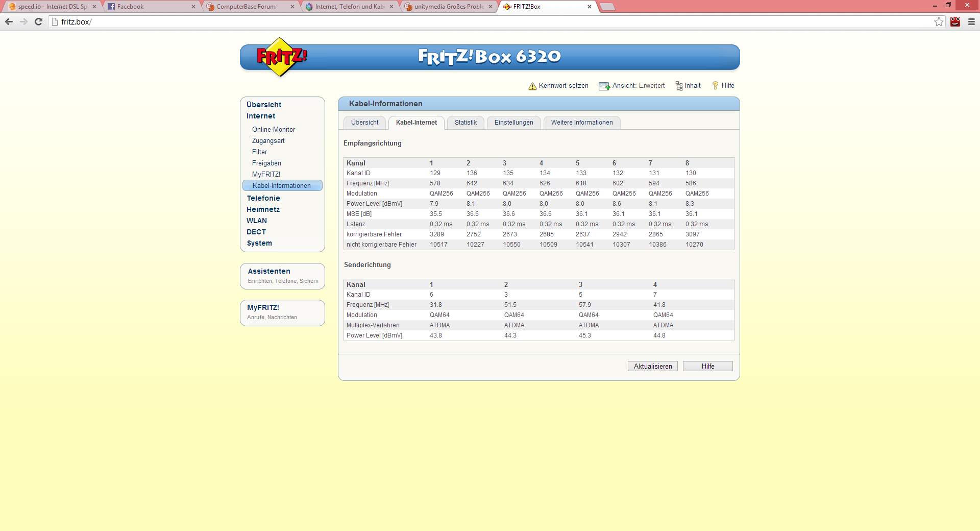Open the Hilfe link at the top
This screenshot has width=980, height=531.
[x=728, y=86]
